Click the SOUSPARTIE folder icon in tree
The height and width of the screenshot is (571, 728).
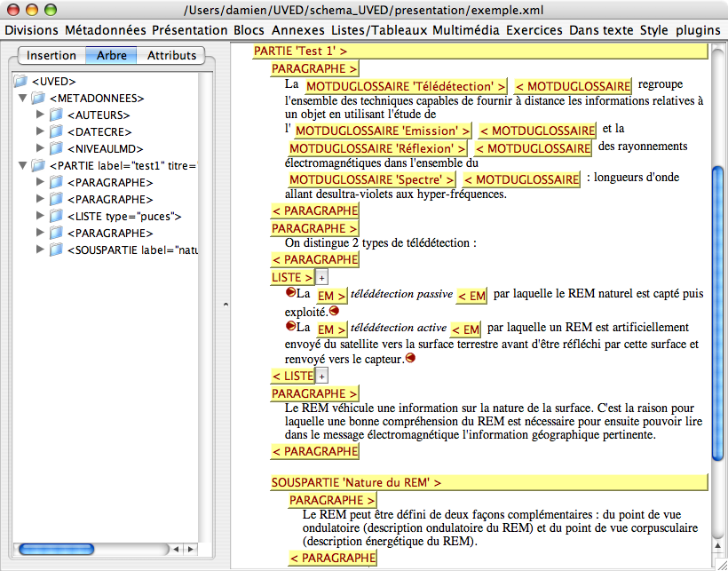pyautogui.click(x=56, y=250)
